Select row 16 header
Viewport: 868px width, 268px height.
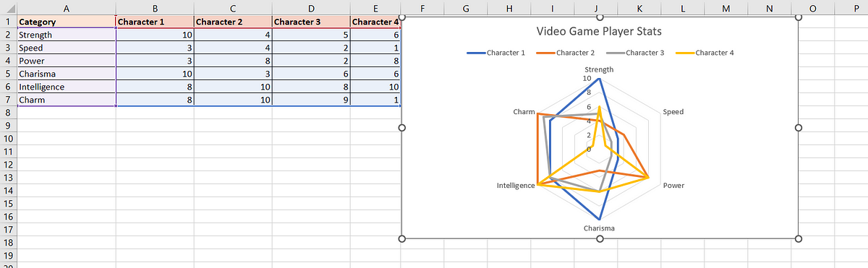pos(8,217)
